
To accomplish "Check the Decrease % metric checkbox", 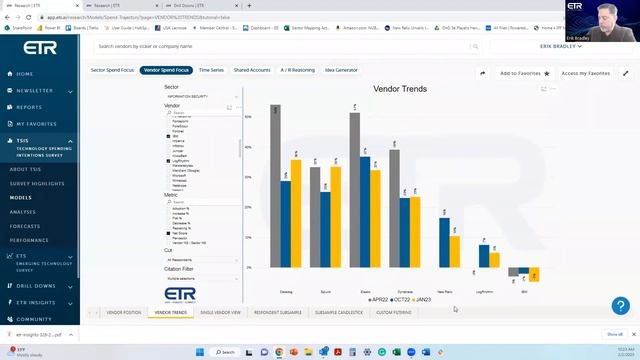I will coord(168,223).
